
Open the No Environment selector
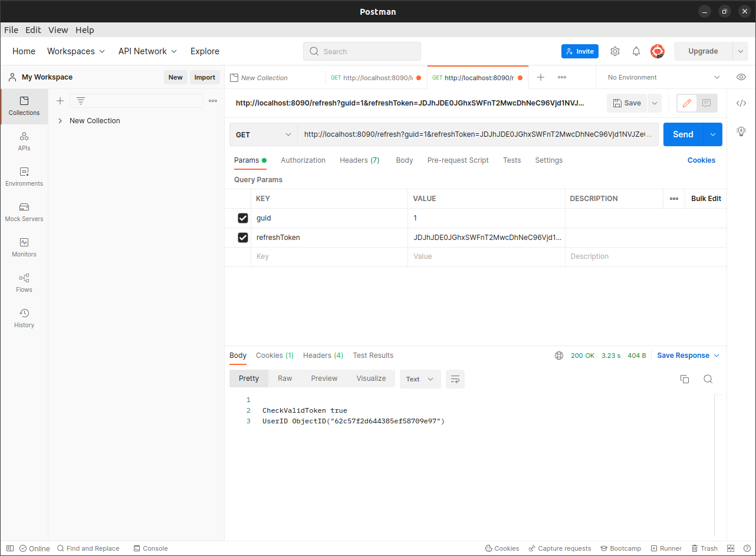[x=663, y=77]
